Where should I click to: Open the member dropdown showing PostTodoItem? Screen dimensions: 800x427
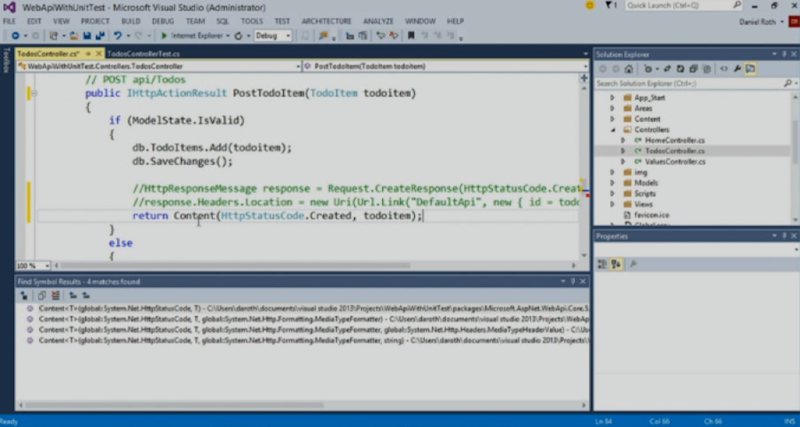(x=446, y=66)
